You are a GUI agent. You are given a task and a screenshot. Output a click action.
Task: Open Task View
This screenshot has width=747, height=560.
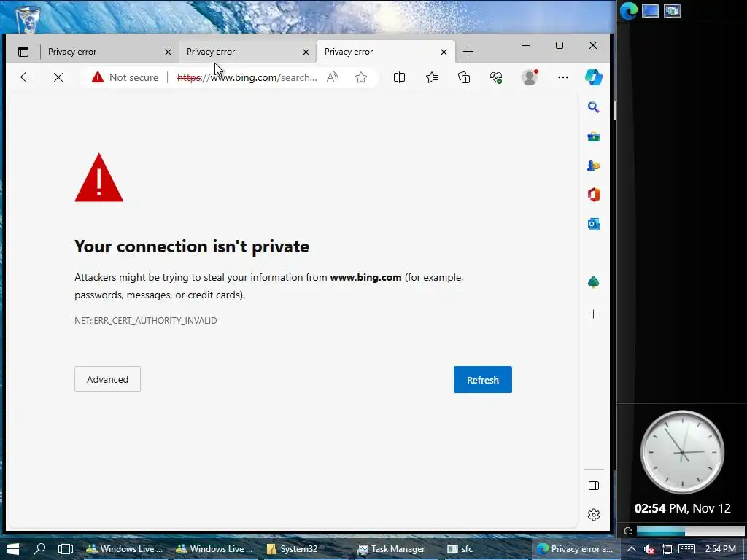tap(65, 549)
